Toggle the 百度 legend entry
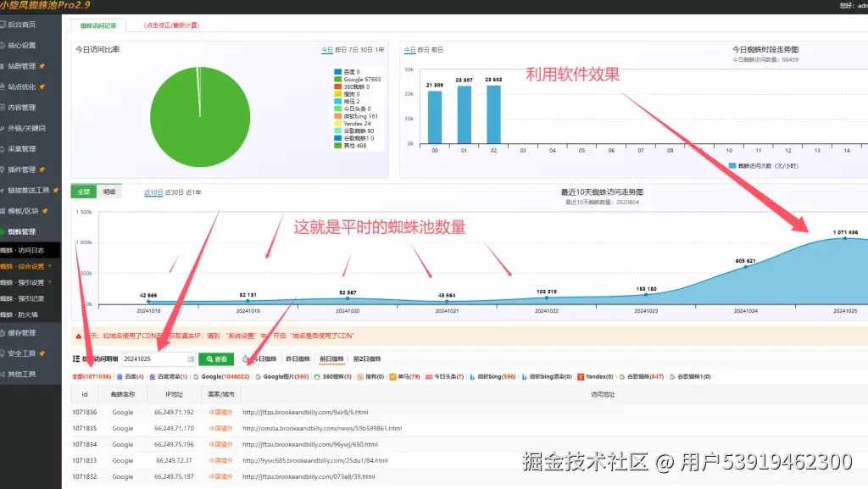This screenshot has height=489, width=868. click(347, 72)
